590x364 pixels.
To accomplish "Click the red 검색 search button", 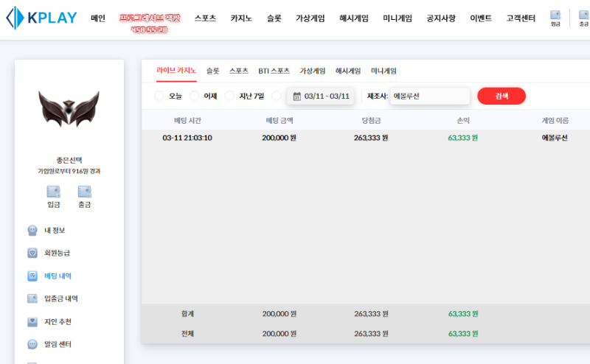I will (502, 96).
